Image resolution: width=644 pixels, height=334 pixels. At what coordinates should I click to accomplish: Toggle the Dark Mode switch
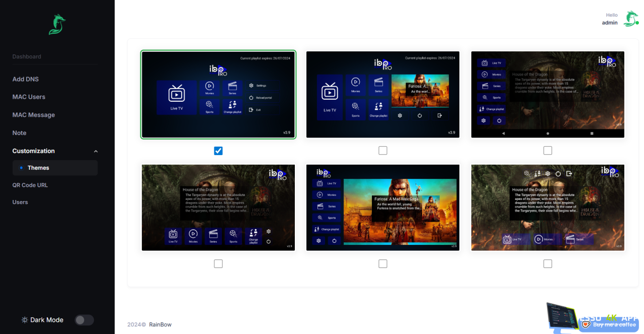(84, 320)
